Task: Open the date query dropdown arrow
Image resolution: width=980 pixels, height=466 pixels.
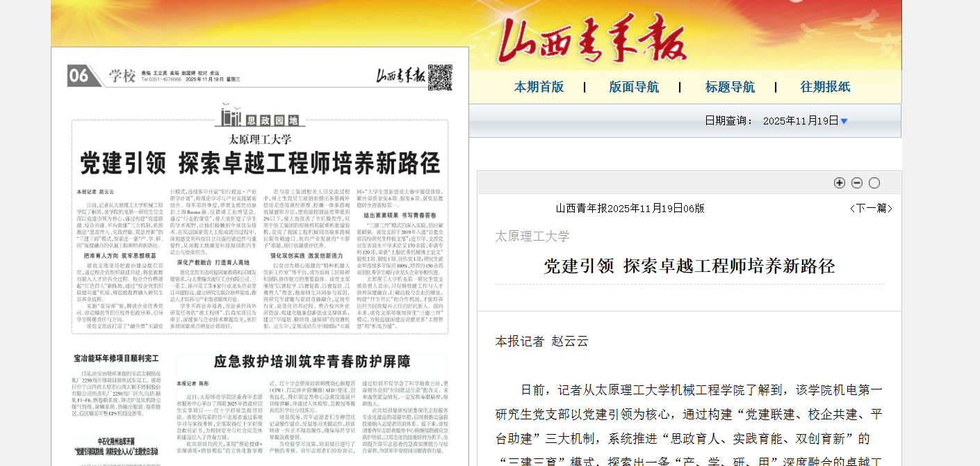Action: 844,121
